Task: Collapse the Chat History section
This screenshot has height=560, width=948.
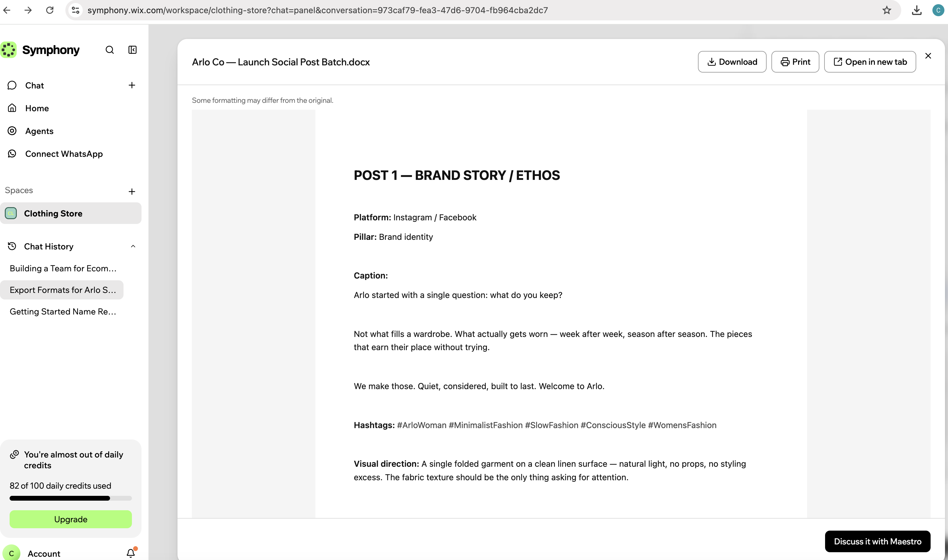Action: pos(133,246)
